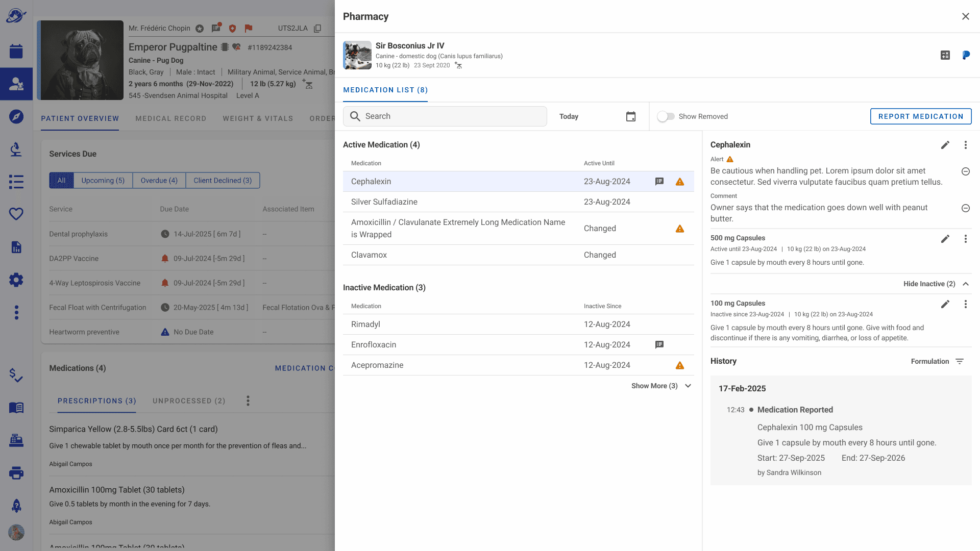Click the medication Search field

coord(445,116)
